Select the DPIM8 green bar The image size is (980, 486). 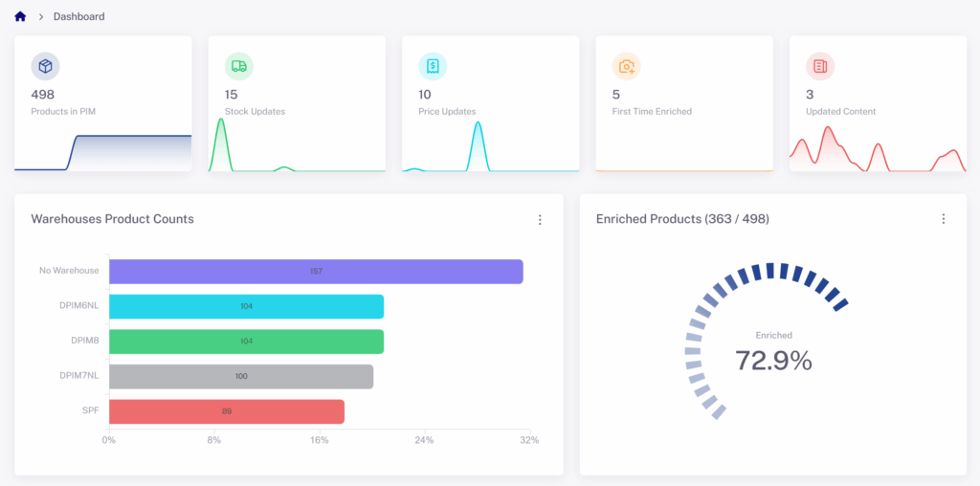(246, 342)
